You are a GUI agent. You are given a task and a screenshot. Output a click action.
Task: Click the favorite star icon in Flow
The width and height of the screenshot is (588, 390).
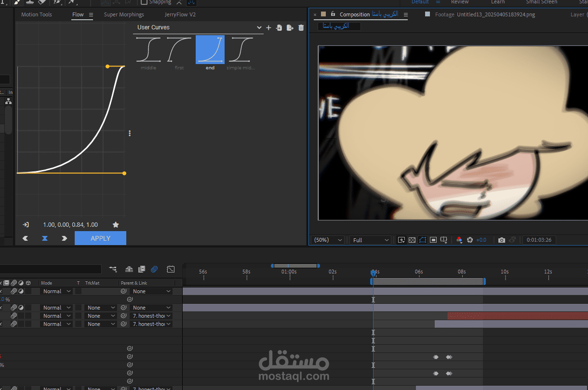[116, 225]
